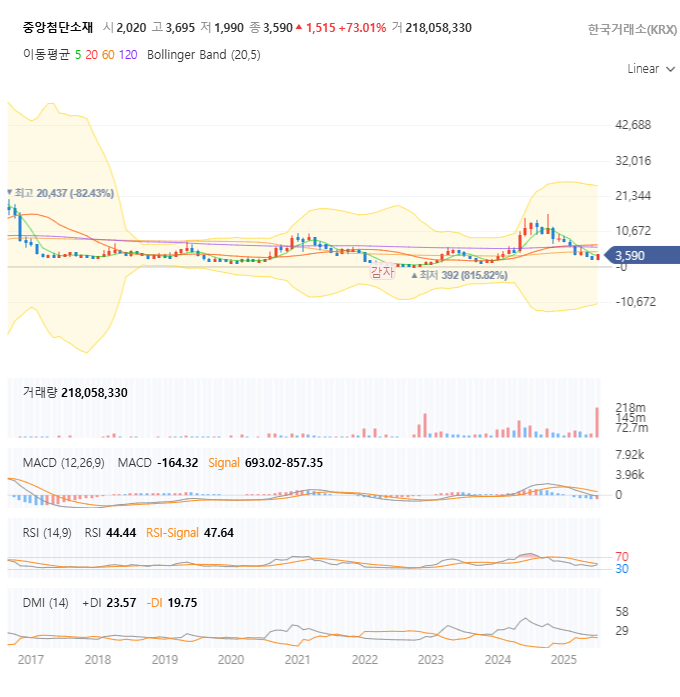Click the 2024 label on time axis

coord(498,660)
